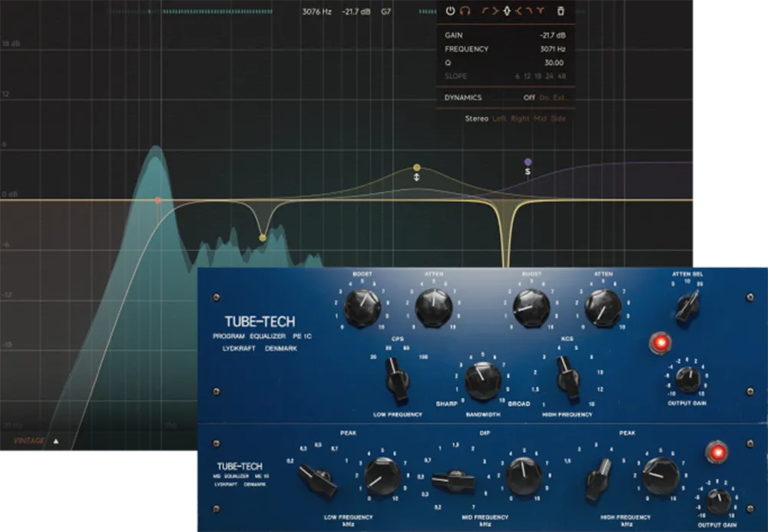Select Ext dynamics mode
The height and width of the screenshot is (532, 768).
click(558, 97)
